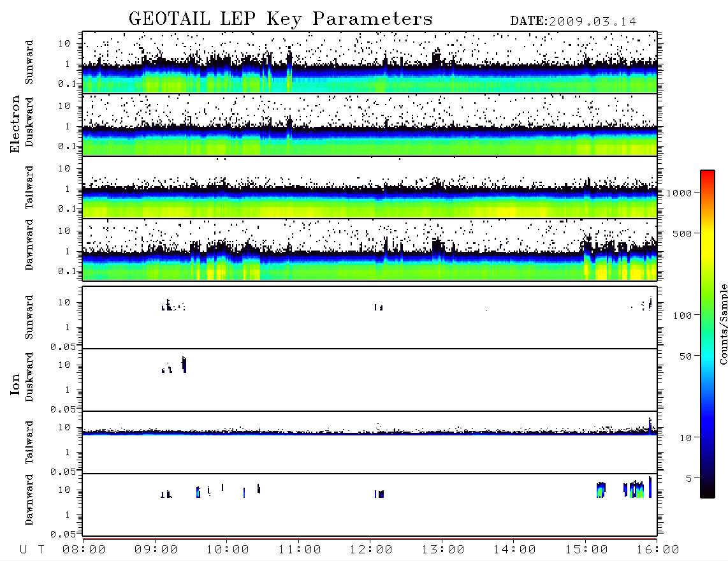Select the Electron "Duskward" axis label
Image resolution: width=728 pixels, height=561 pixels.
click(29, 122)
